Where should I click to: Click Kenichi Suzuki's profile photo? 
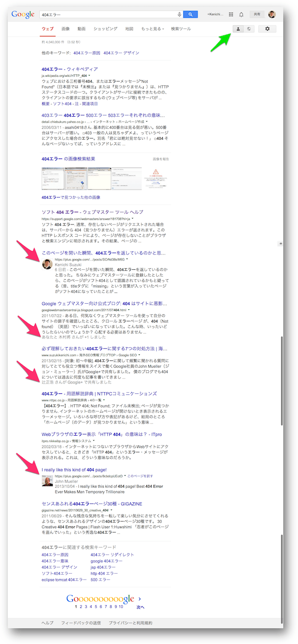[47, 264]
